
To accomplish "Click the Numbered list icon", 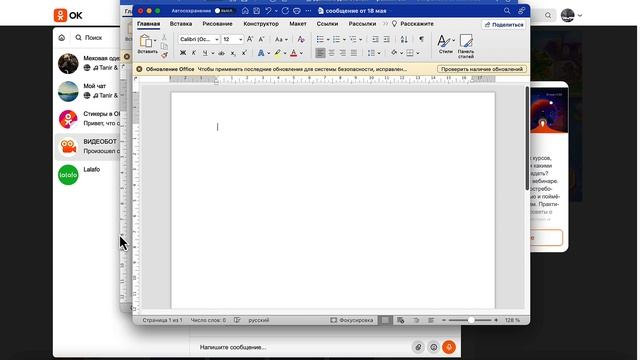I will click(x=336, y=40).
